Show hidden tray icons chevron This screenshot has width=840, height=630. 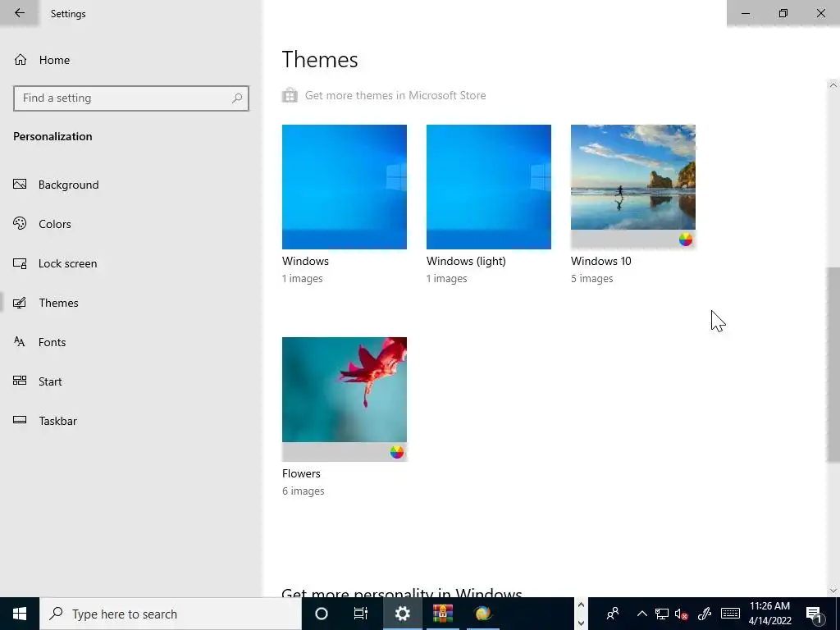pos(642,614)
